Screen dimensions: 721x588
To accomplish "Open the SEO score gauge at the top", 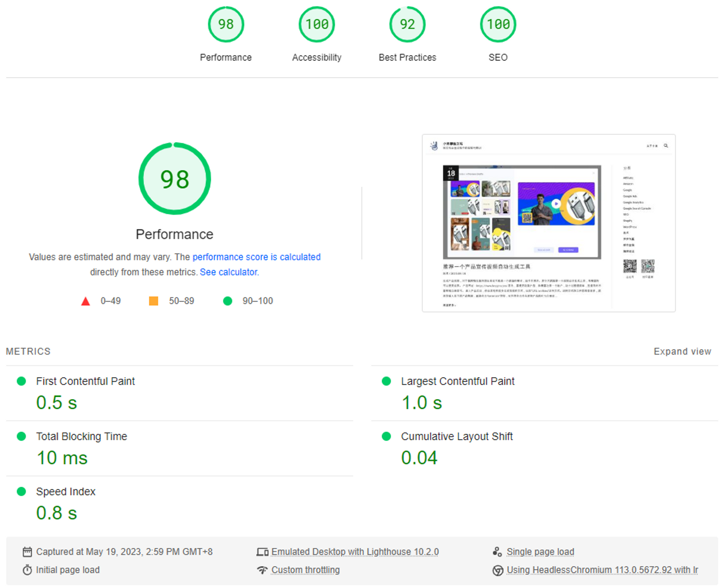I will pos(498,25).
